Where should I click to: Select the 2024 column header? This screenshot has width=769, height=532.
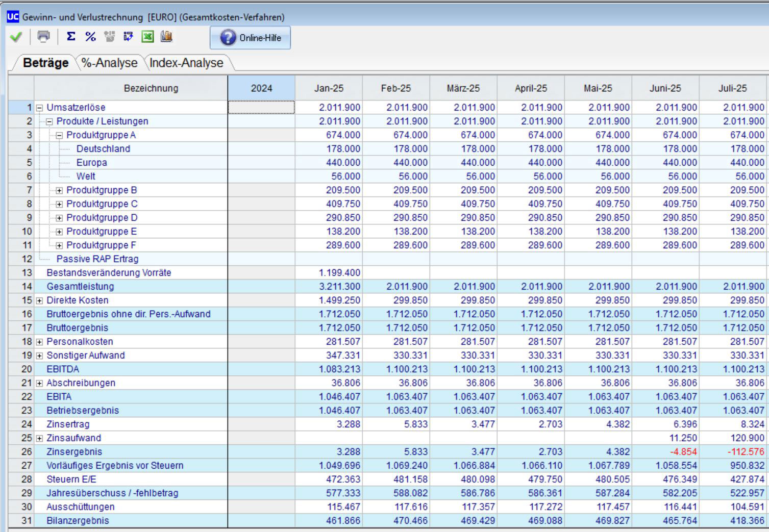tap(261, 88)
